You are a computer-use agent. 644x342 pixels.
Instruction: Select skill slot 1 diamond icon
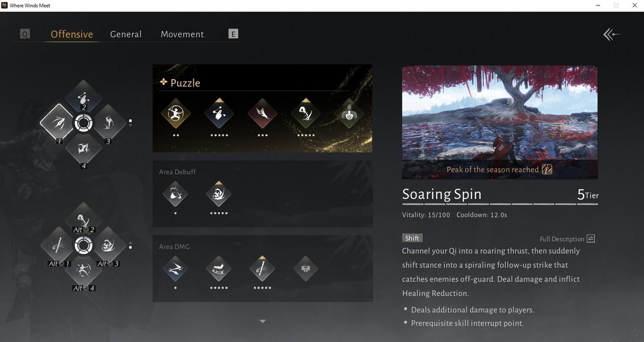57,122
